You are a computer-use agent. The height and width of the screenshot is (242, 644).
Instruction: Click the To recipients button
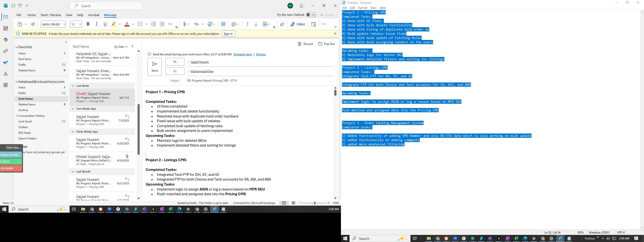pyautogui.click(x=175, y=62)
